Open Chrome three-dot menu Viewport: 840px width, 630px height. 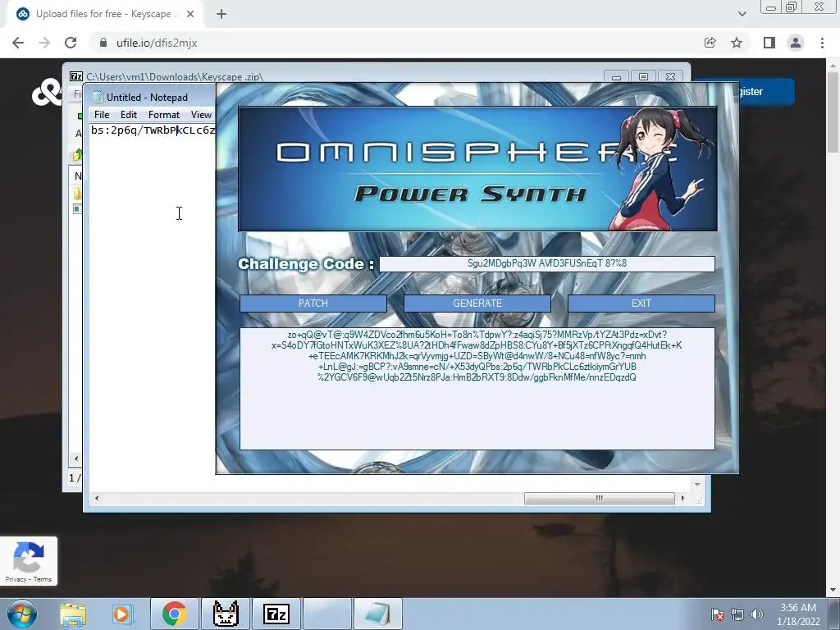click(822, 43)
